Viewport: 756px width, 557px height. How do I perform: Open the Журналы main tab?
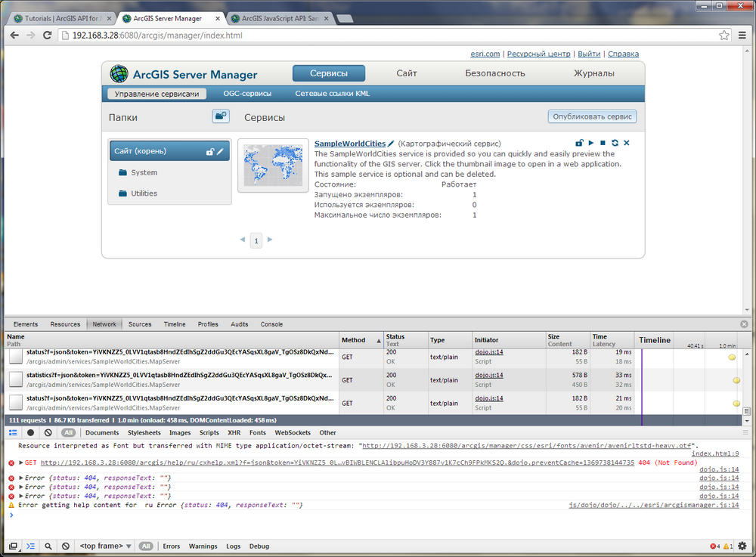point(594,73)
